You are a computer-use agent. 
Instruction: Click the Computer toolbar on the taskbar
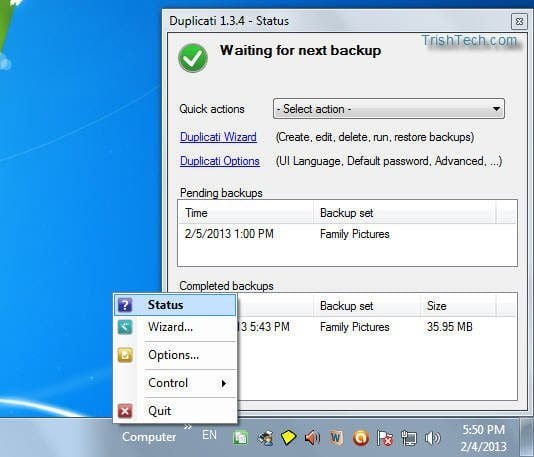pyautogui.click(x=149, y=437)
